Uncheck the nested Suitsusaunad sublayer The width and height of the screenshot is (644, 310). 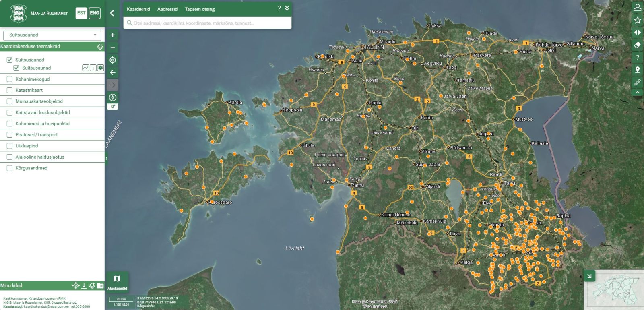(x=17, y=68)
